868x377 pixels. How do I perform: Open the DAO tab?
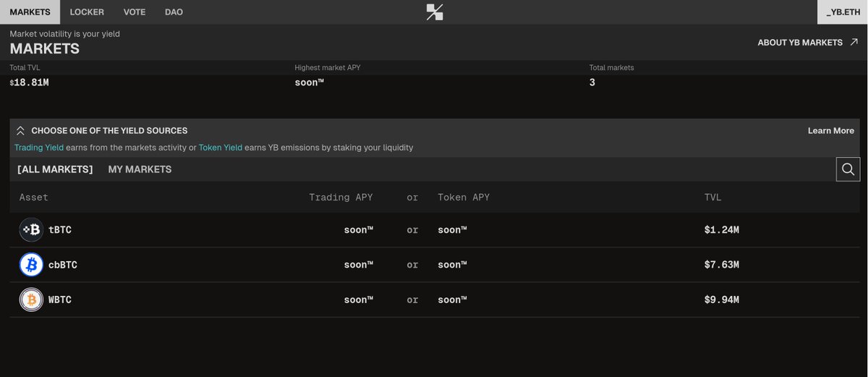(174, 12)
